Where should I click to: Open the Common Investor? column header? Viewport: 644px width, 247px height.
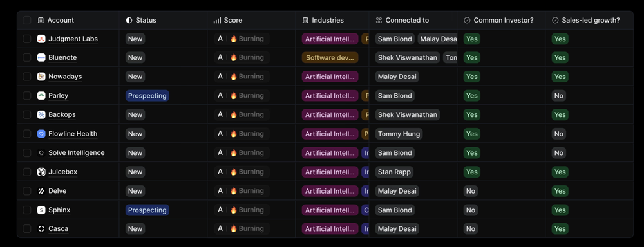(501, 20)
